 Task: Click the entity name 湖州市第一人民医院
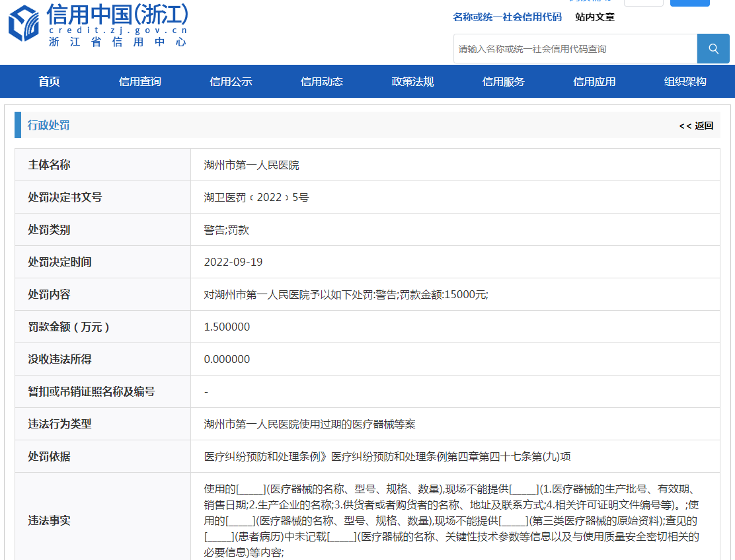coord(252,165)
